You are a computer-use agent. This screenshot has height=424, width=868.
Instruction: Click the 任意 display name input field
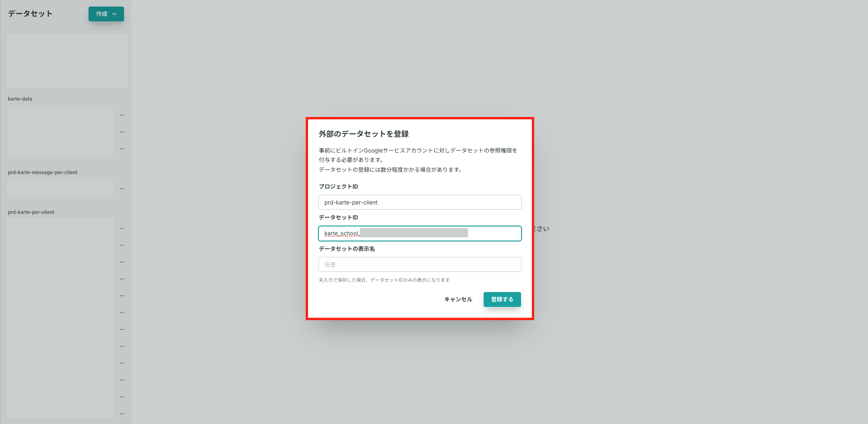point(419,264)
